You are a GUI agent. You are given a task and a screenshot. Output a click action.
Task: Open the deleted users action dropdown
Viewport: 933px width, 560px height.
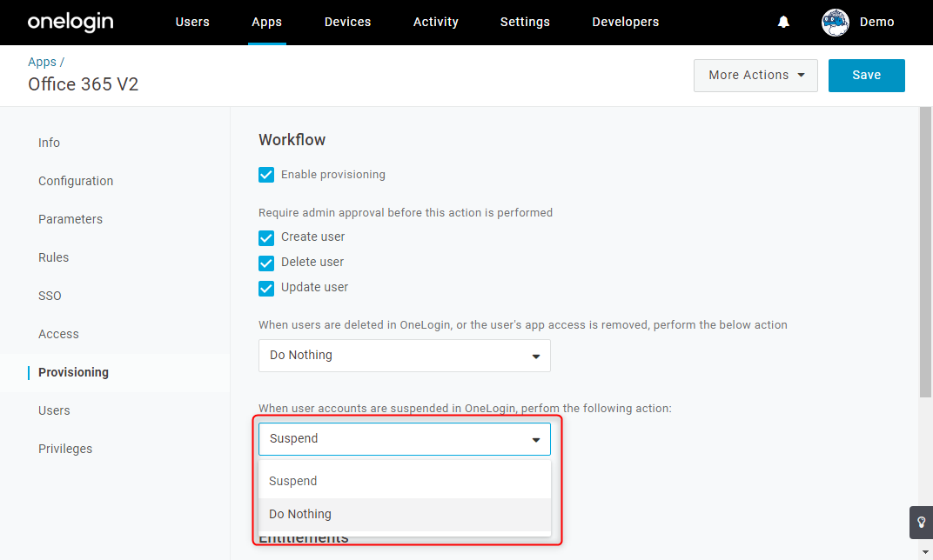coord(404,356)
